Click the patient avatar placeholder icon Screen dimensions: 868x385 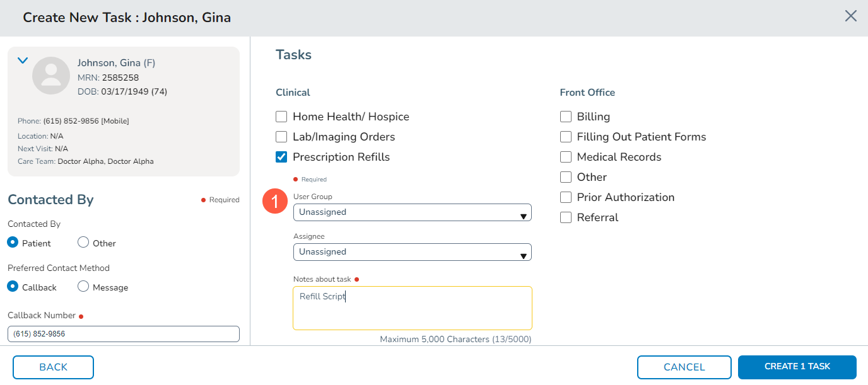click(51, 76)
